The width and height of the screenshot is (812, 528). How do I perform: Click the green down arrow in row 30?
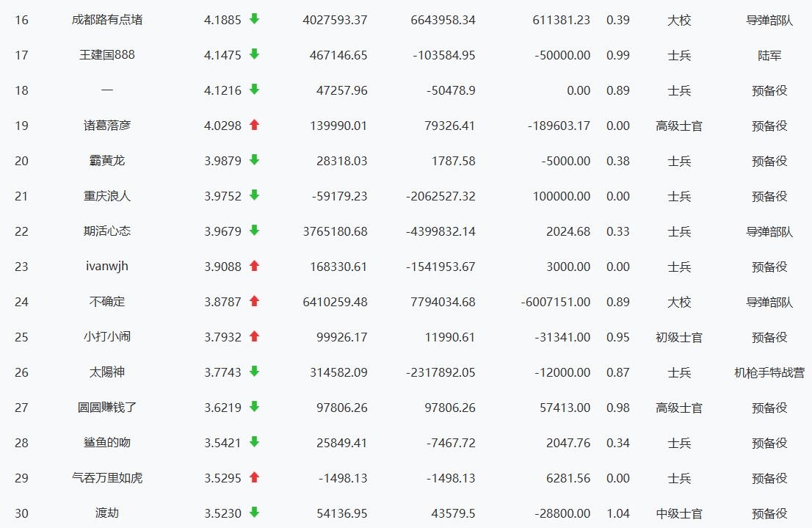click(x=255, y=513)
